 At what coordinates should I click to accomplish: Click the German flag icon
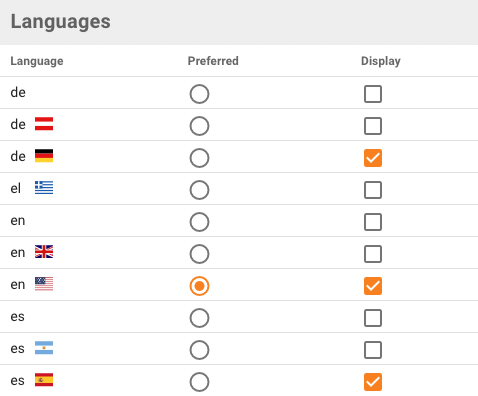pos(44,156)
